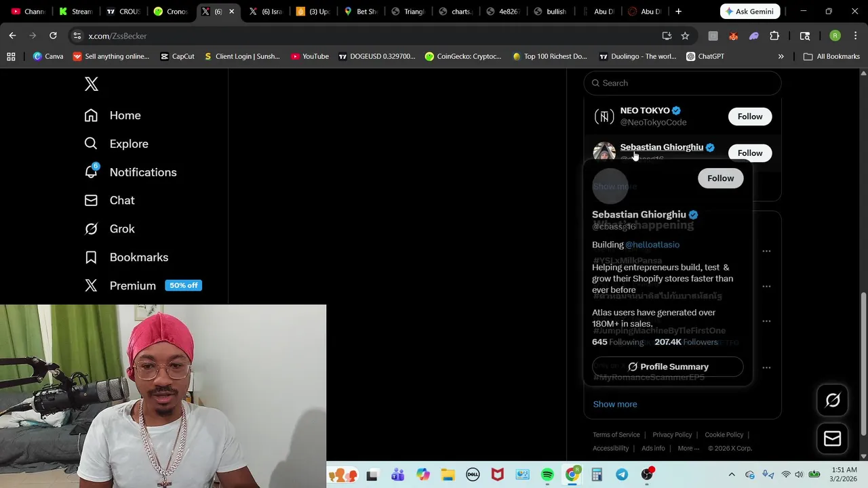Open the Chrome Extensions puzzle icon
Screen dimensions: 868x488
(x=774, y=36)
